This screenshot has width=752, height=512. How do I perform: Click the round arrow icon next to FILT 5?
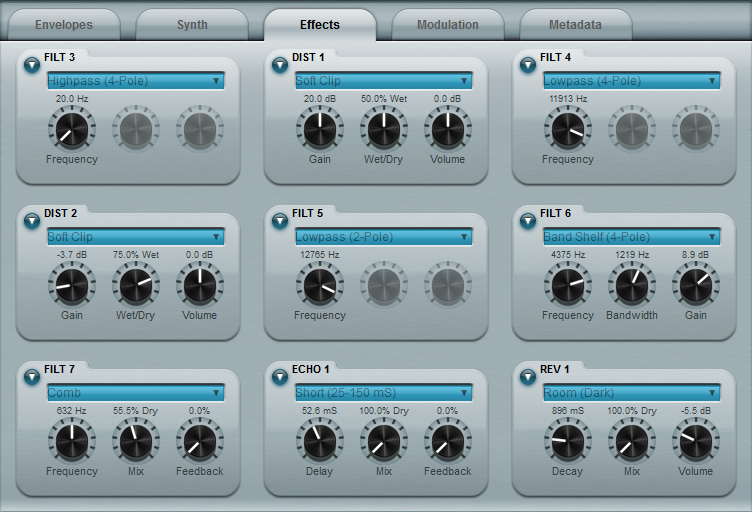click(x=280, y=221)
